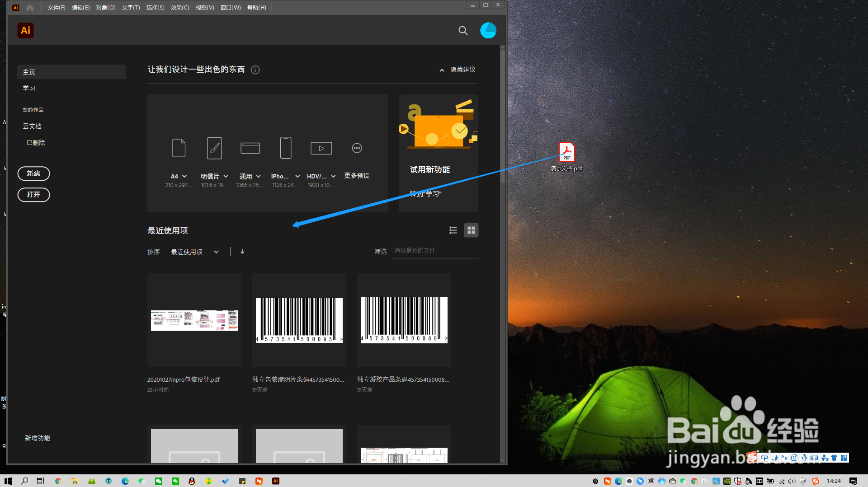Open File Explorer from the taskbar
Viewport: 868px width, 487px height.
tap(75, 481)
